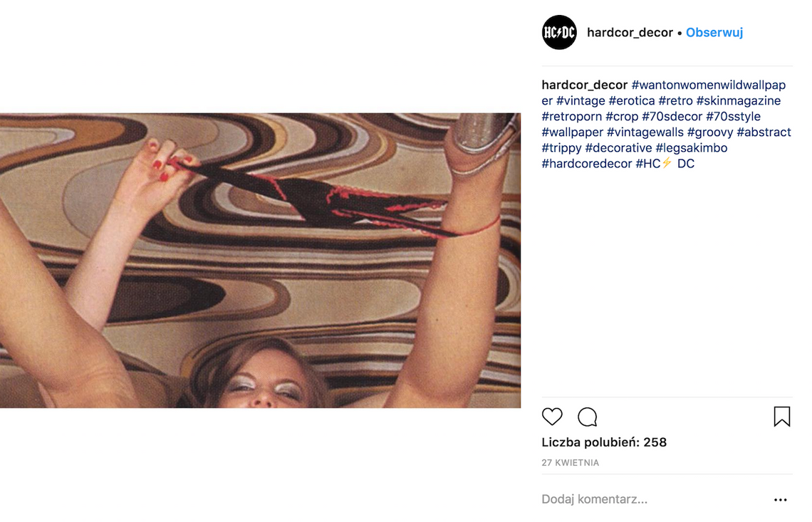Open the 27 KWIETNIA post date link
812x522 pixels.
pos(570,462)
